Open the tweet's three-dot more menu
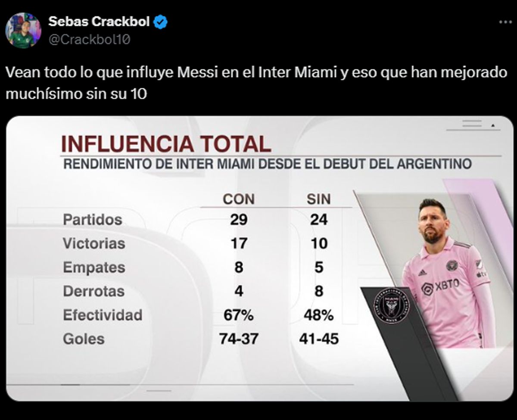Image resolution: width=517 pixels, height=420 pixels. [x=505, y=22]
